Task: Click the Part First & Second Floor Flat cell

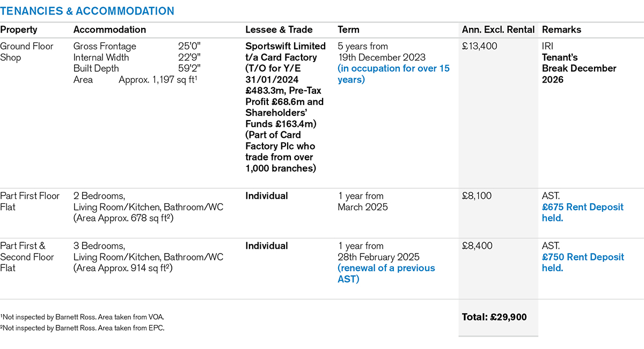Action: click(x=27, y=257)
